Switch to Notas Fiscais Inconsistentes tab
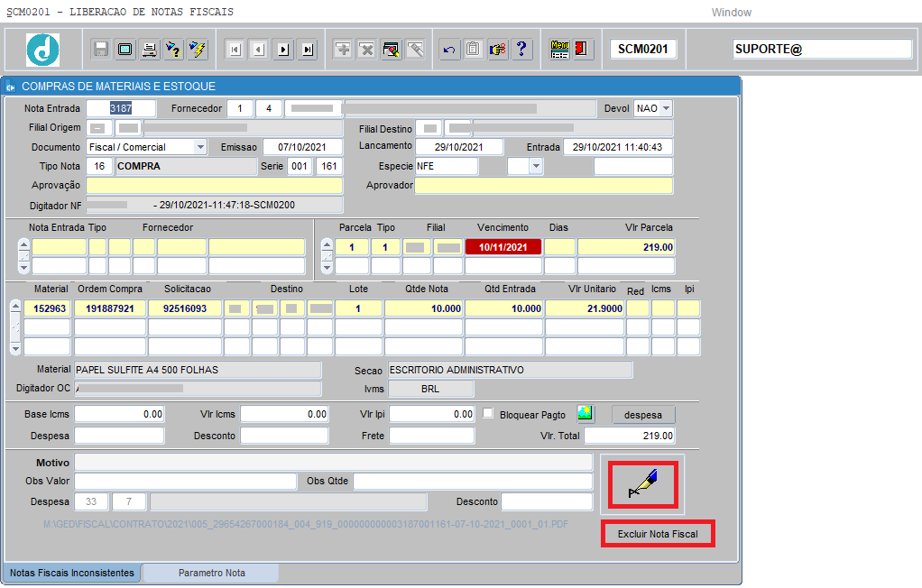The width and height of the screenshot is (922, 588). click(72, 573)
